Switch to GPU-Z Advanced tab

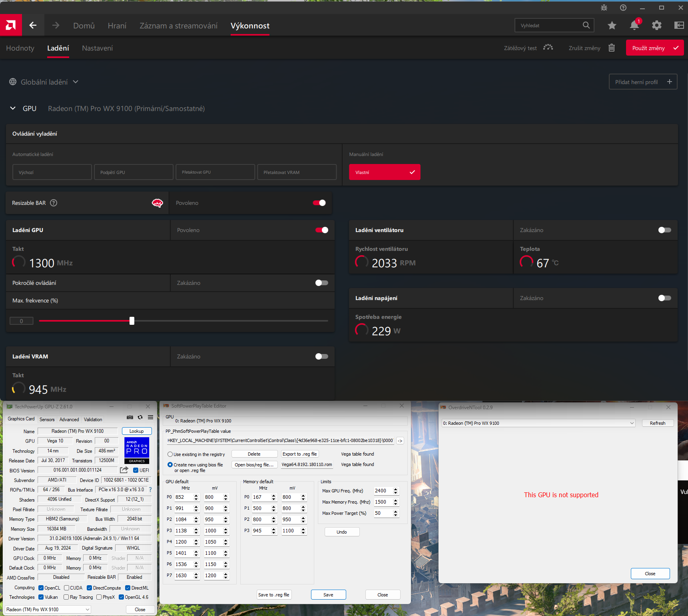[x=69, y=420]
